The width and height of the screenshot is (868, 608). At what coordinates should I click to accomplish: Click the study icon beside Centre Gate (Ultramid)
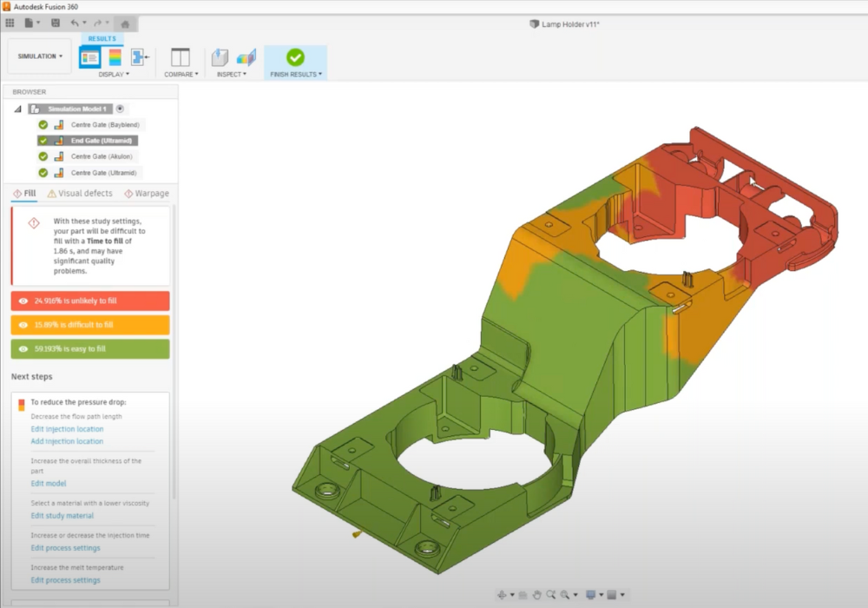click(x=59, y=173)
